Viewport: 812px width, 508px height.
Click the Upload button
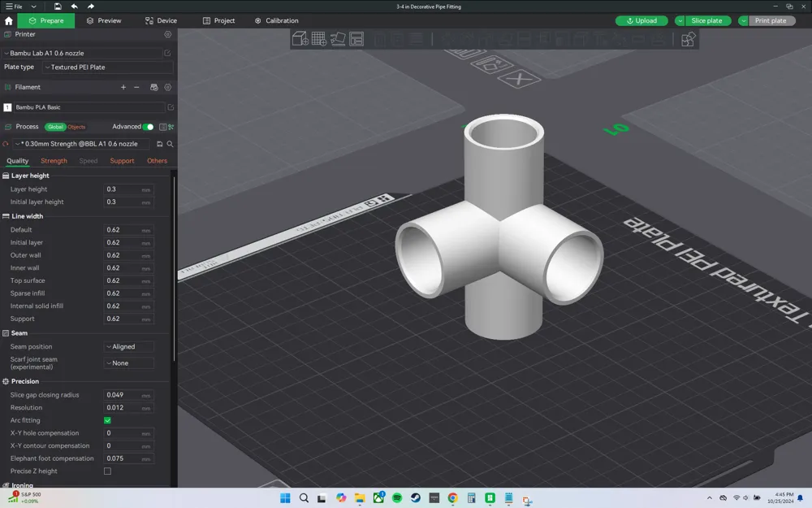pyautogui.click(x=641, y=20)
